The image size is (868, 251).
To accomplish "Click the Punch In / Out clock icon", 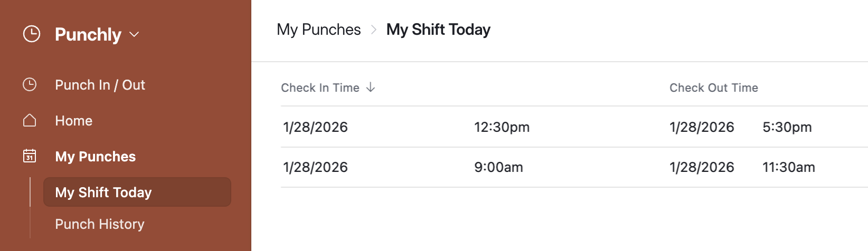I will pos(30,85).
